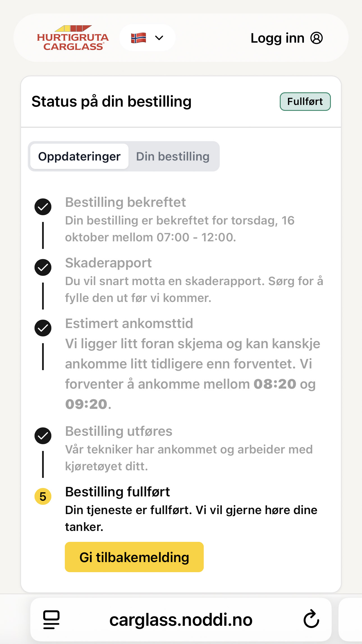Click the Hurtigruta Carglass logo
The image size is (362, 644).
click(73, 38)
